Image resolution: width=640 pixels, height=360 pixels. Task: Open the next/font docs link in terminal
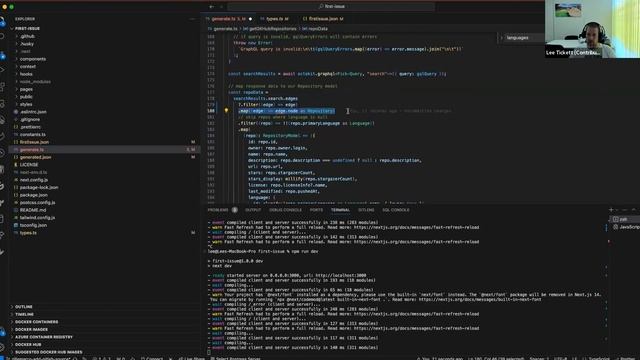pos(480,299)
